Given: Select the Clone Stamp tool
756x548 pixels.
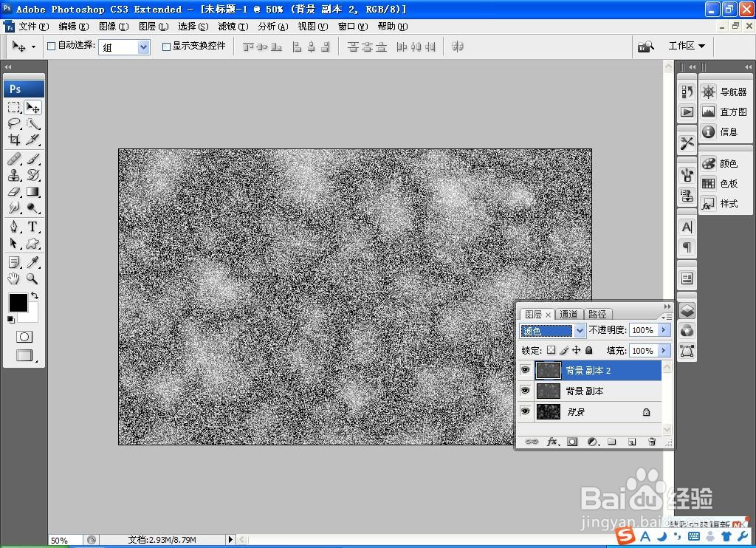Looking at the screenshot, I should [x=15, y=174].
